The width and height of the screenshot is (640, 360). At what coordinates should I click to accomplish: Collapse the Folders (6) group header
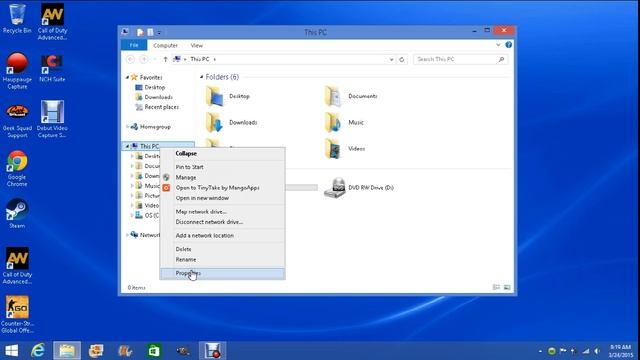(x=202, y=77)
